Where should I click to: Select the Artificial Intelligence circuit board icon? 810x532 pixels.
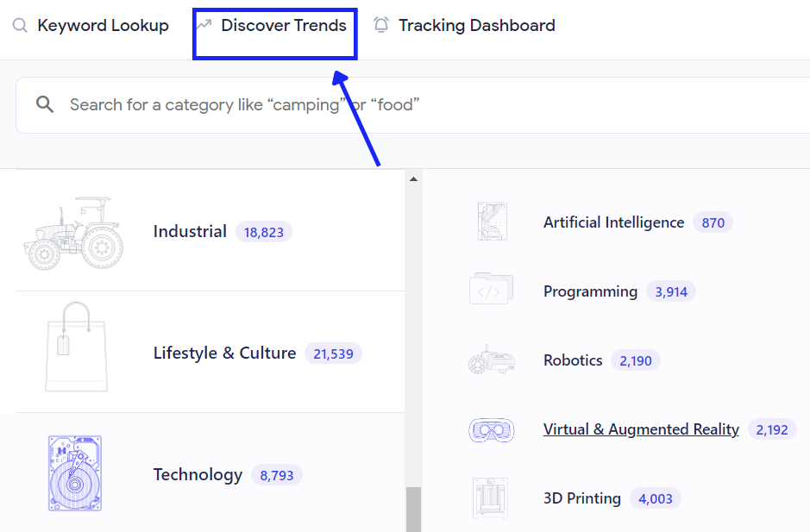(x=492, y=222)
